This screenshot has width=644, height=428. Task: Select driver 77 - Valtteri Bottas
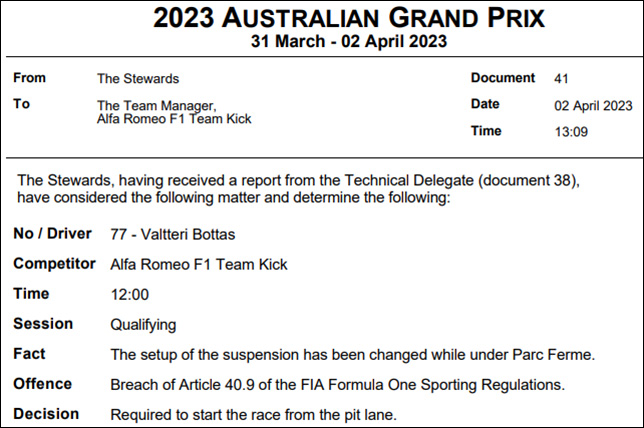pos(176,234)
